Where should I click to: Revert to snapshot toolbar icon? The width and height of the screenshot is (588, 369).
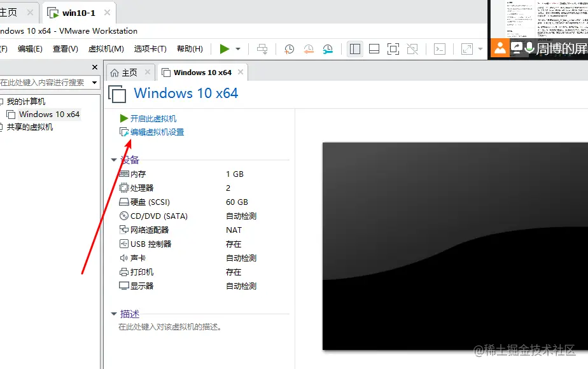(309, 49)
